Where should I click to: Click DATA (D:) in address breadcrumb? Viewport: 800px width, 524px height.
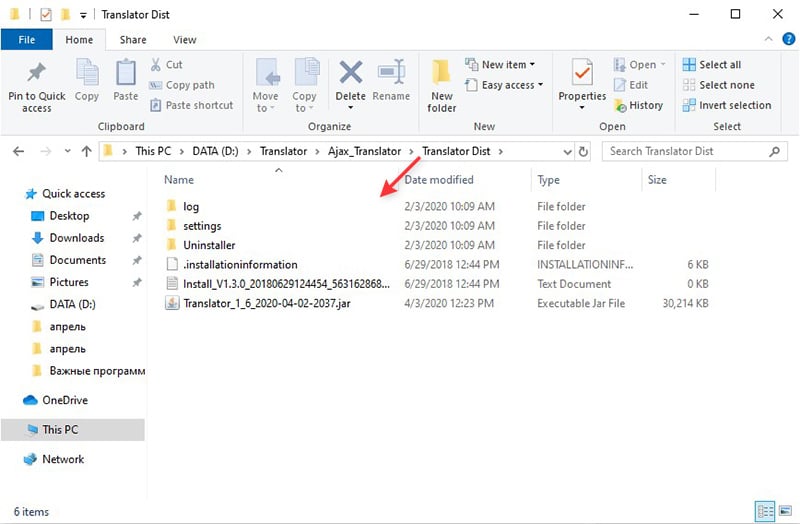point(215,152)
